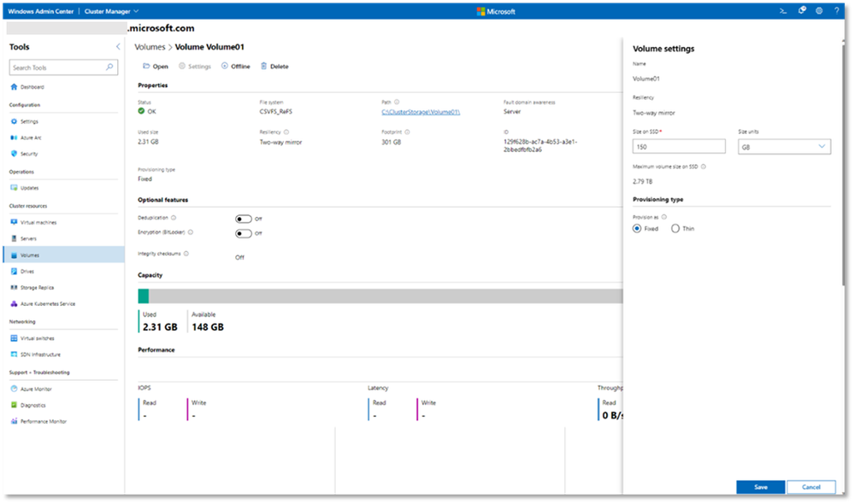Image resolution: width=854 pixels, height=504 pixels.
Task: Toggle Encryption (BitLocker) switch
Action: [244, 233]
